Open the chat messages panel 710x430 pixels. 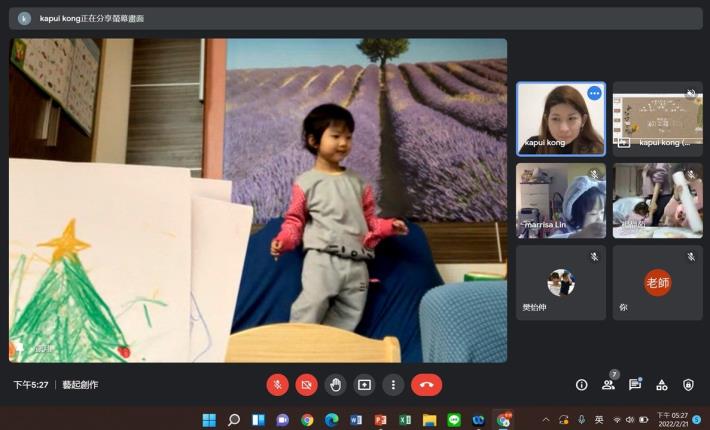pos(635,384)
